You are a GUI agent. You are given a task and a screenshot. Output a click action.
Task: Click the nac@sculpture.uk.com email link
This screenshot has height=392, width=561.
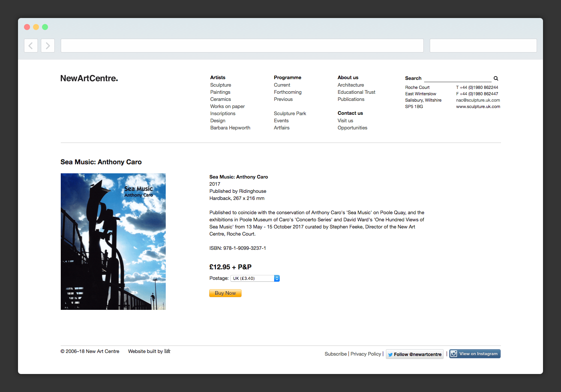478,100
